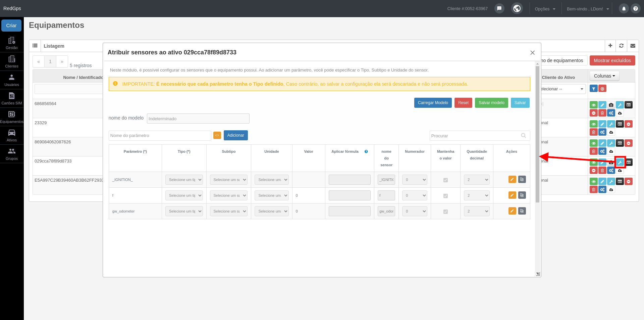This screenshot has height=320, width=644.
Task: Open Unidade dropdown for gw_odometer row
Action: point(272,211)
